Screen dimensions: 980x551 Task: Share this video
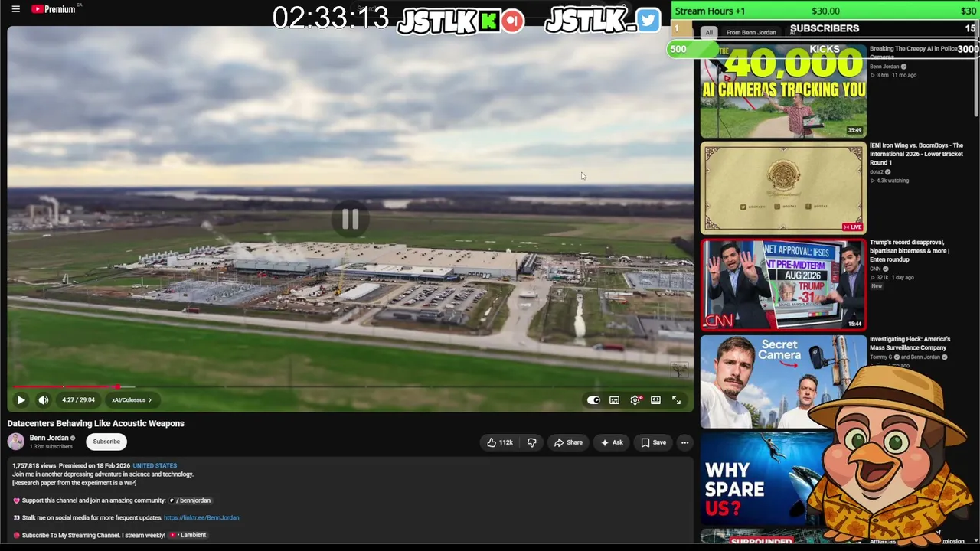(x=568, y=442)
